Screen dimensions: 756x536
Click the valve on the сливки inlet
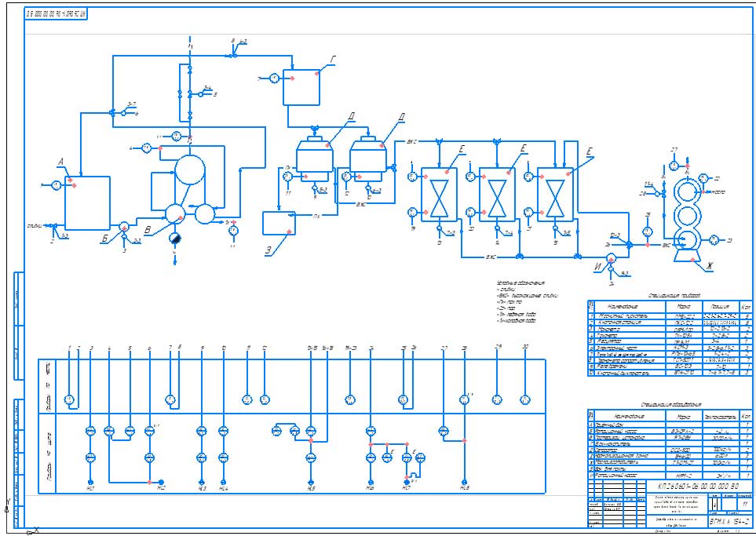click(54, 225)
